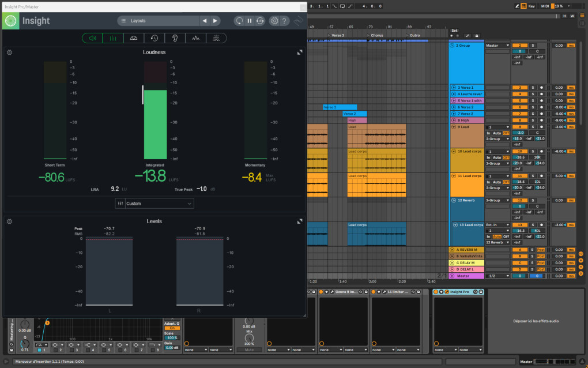Fold the 9 Lead track

click(454, 127)
